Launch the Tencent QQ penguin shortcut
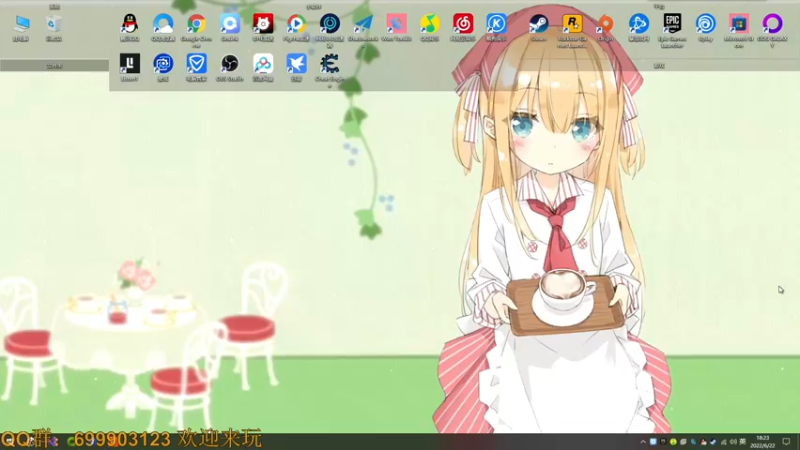Screen dimensions: 800x450 coord(130,28)
